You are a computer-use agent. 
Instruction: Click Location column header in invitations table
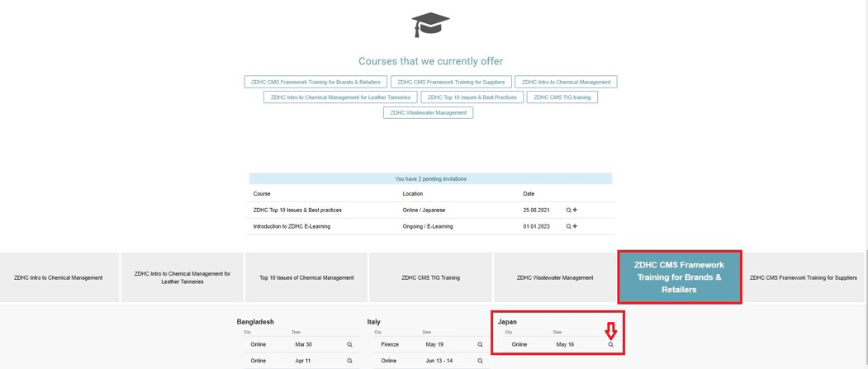(412, 194)
